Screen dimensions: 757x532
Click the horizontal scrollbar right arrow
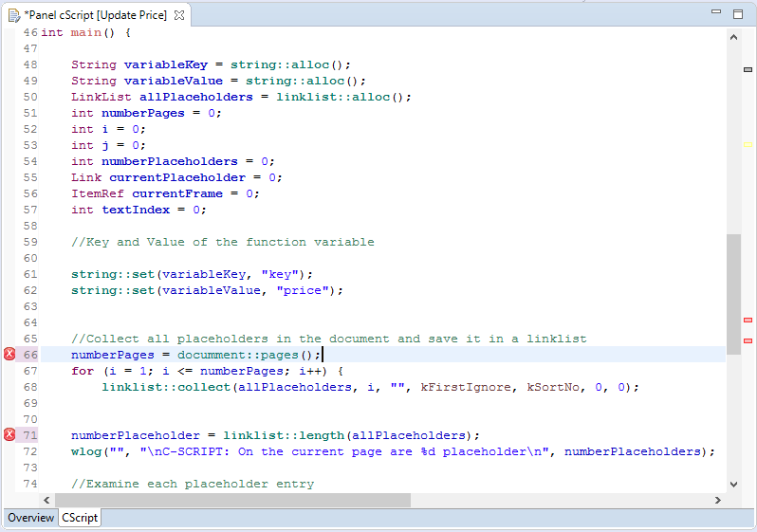(717, 500)
